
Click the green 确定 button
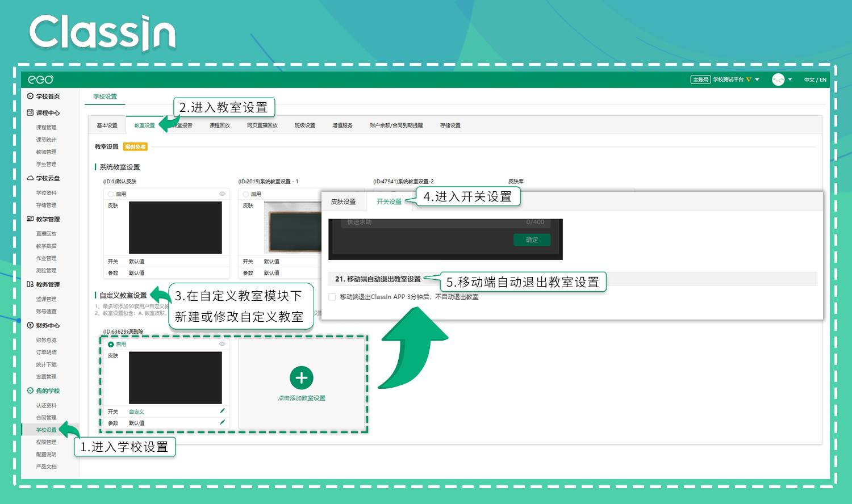click(532, 240)
